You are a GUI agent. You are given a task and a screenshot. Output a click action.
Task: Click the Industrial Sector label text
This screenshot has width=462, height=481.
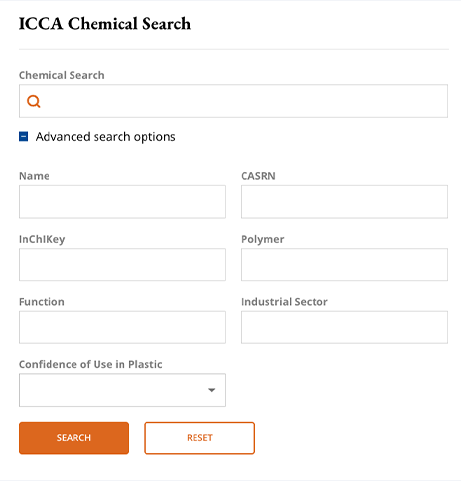click(x=284, y=302)
